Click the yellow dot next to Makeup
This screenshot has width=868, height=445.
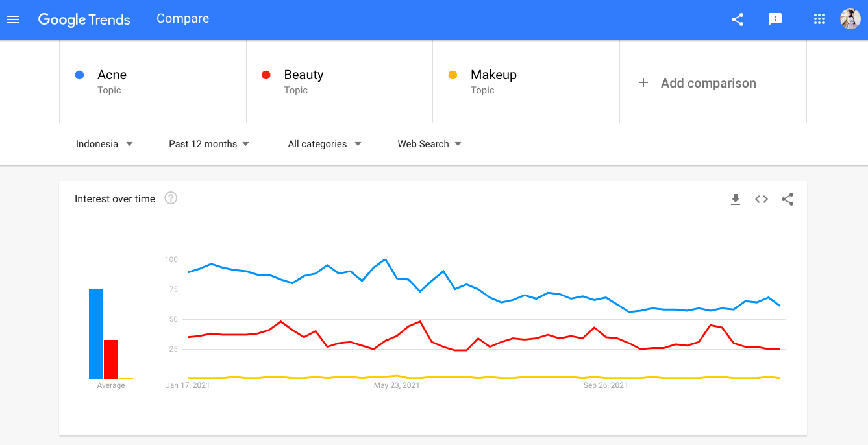(x=452, y=75)
